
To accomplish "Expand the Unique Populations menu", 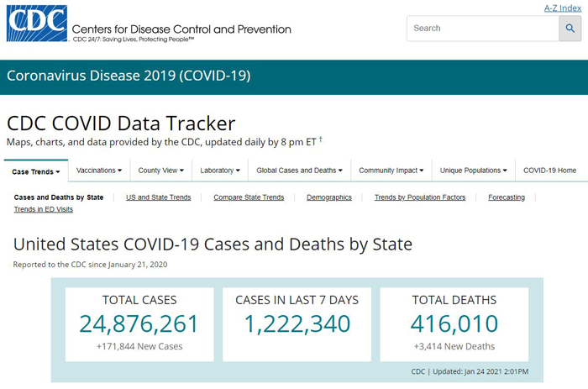I will 473,171.
